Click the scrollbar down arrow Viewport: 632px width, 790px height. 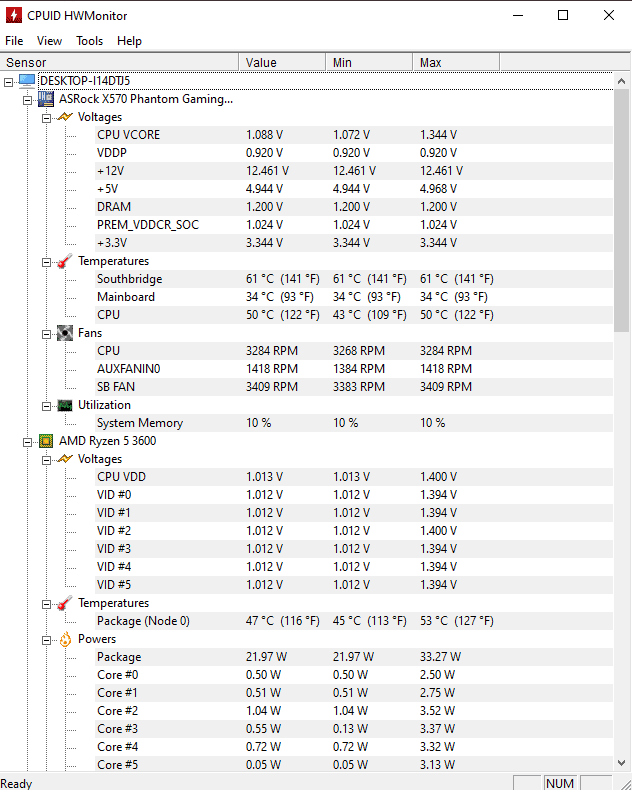coord(621,763)
